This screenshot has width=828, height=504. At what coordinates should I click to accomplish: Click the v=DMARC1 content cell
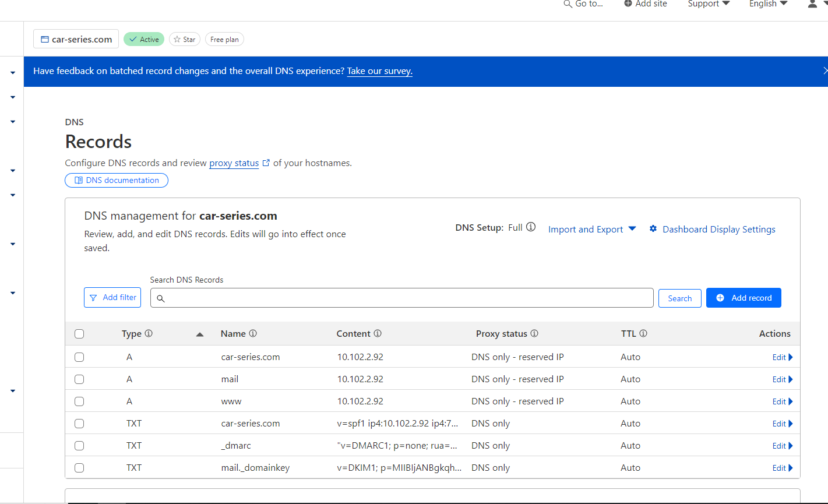pos(398,446)
